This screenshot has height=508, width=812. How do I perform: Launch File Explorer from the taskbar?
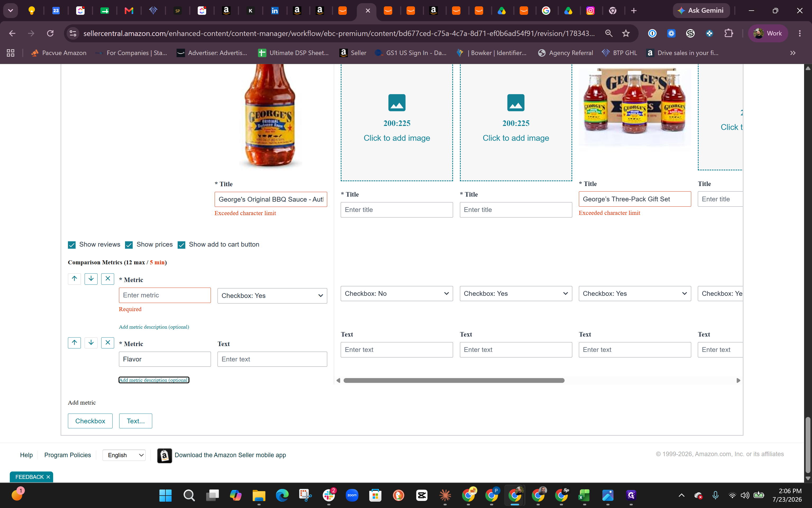pos(259,495)
